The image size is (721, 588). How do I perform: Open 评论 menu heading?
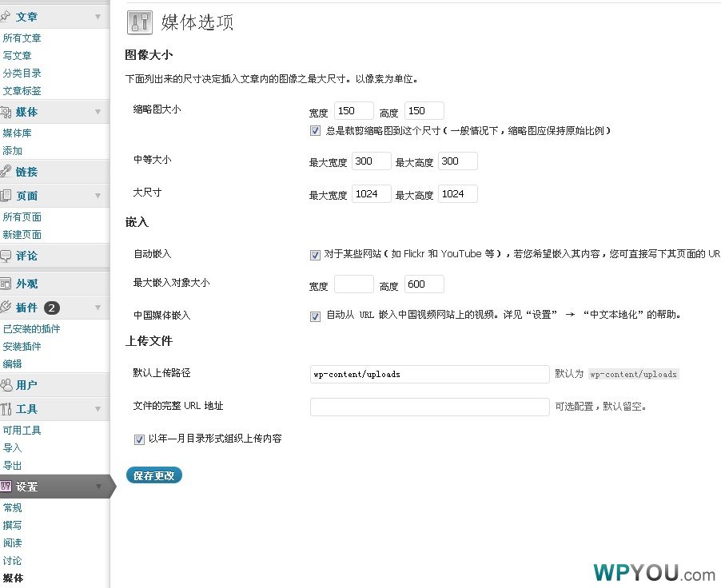[x=26, y=256]
